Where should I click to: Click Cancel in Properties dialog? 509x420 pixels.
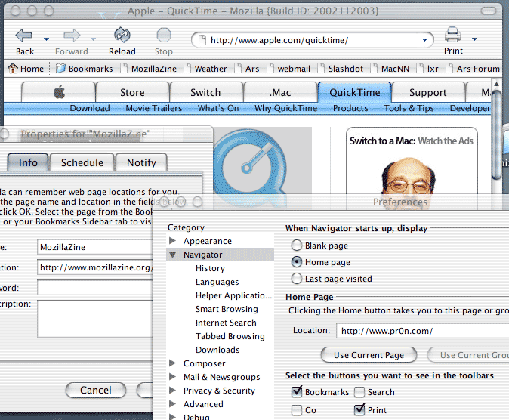coord(96,390)
